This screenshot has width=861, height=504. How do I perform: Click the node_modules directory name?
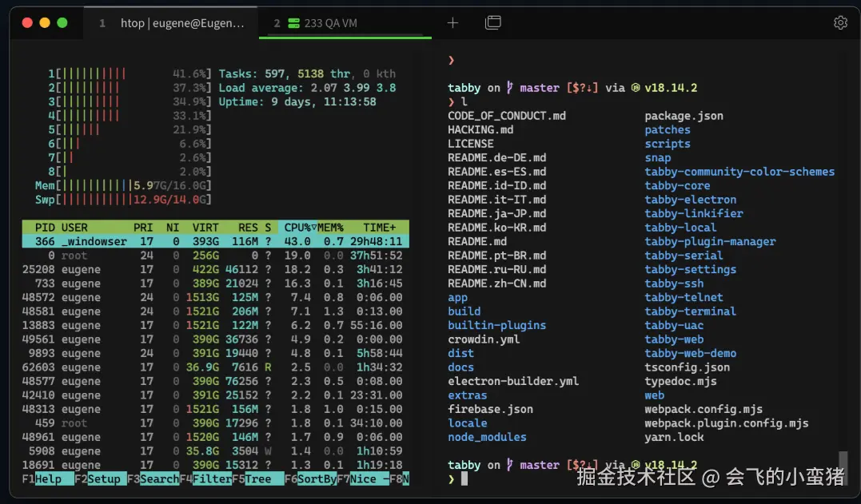click(487, 437)
